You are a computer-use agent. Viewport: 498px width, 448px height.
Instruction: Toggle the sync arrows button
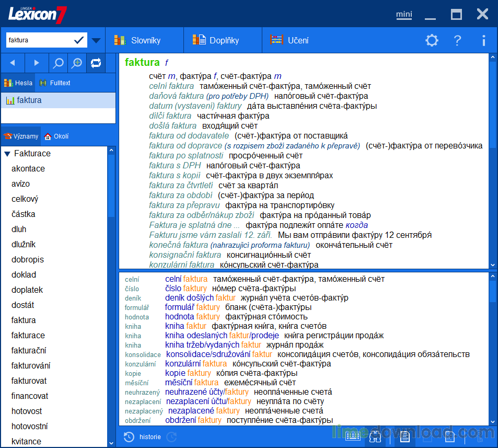(96, 63)
